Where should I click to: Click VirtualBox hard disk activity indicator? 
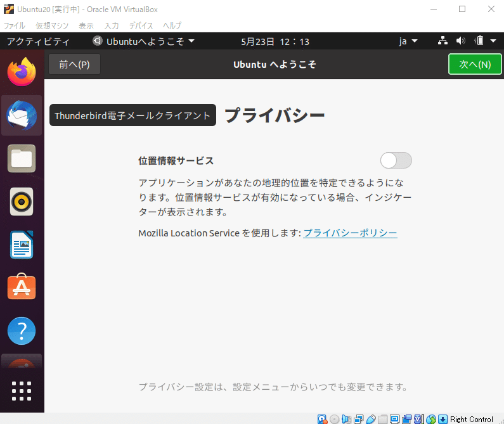322,419
